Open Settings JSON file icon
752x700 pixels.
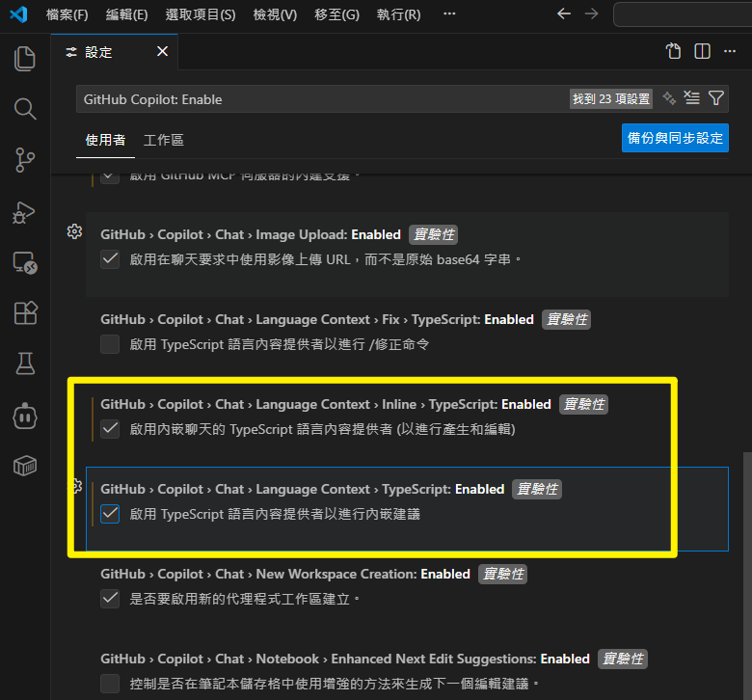point(673,51)
